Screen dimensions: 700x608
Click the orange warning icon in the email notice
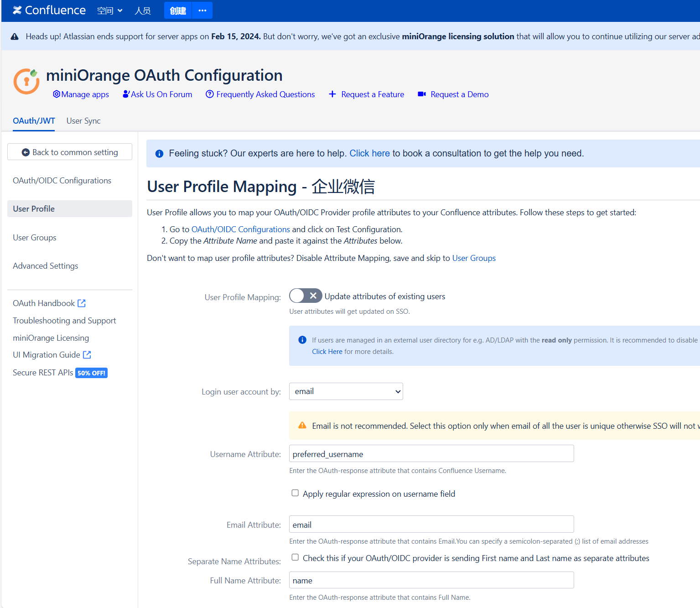302,425
